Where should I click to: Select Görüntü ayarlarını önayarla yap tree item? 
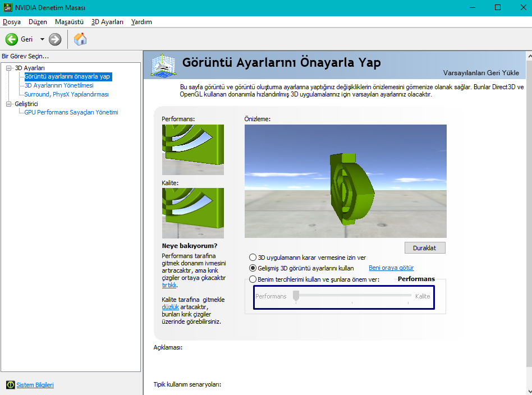(x=67, y=76)
